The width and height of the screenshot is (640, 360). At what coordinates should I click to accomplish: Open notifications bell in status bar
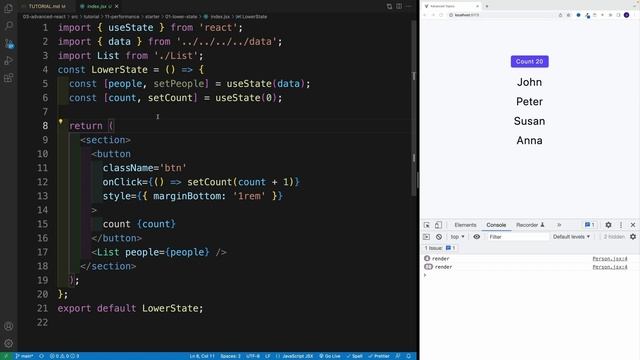(x=408, y=356)
